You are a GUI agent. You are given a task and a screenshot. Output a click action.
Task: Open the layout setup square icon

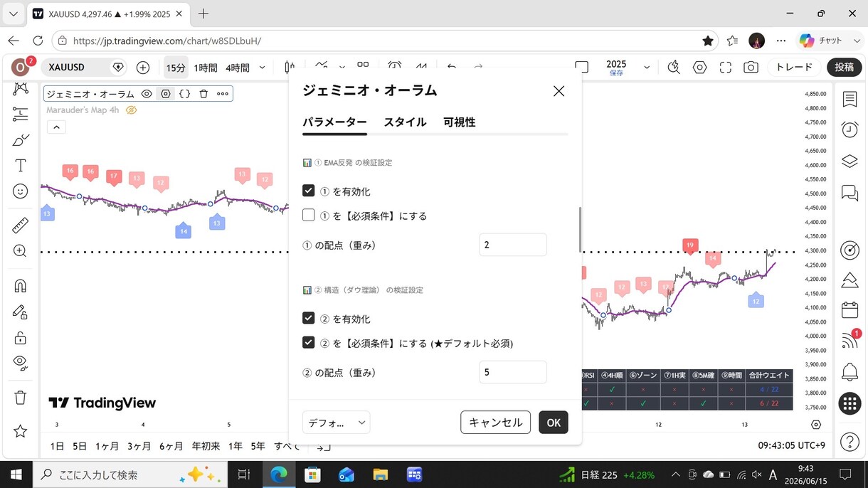pos(582,68)
